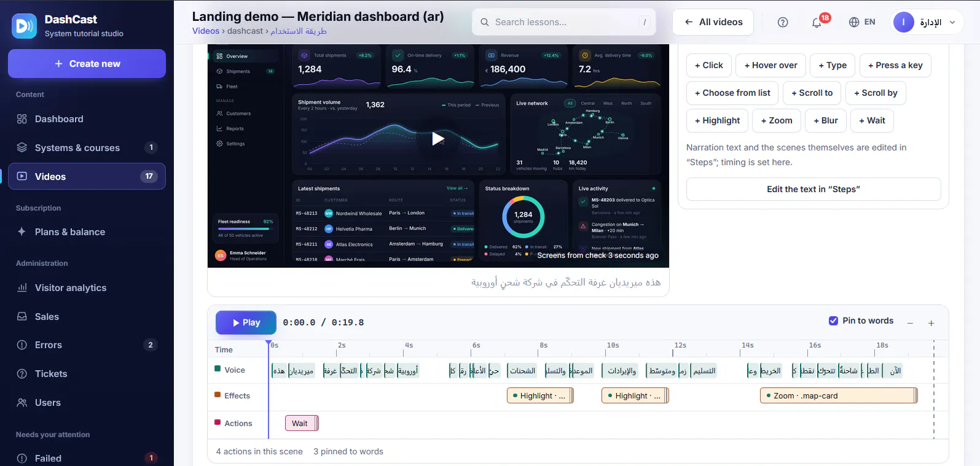Select the Wait action clip on timeline
Viewport: 980px width, 466px height.
(302, 424)
